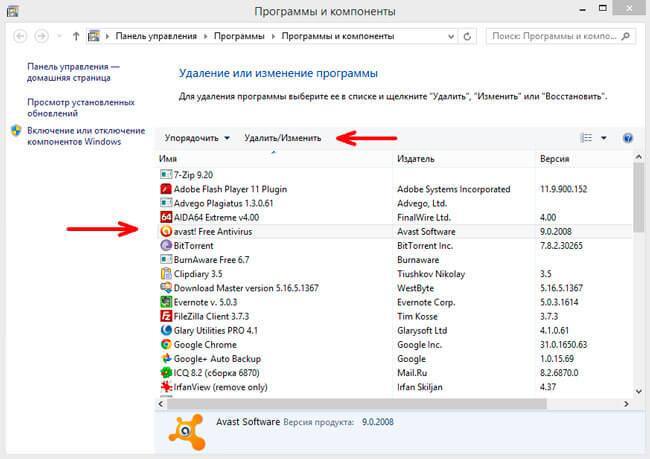The width and height of the screenshot is (650, 459).
Task: Select the Tim Kosse publisher cell
Action: pos(417,316)
